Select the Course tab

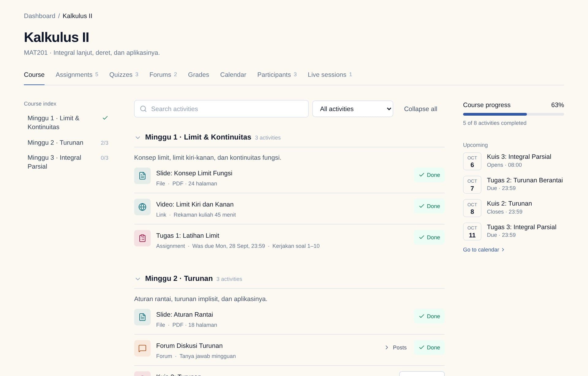tap(34, 75)
